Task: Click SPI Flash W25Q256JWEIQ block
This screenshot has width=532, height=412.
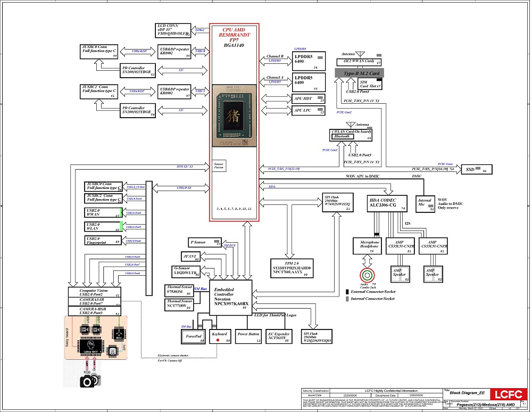Action: [317, 336]
